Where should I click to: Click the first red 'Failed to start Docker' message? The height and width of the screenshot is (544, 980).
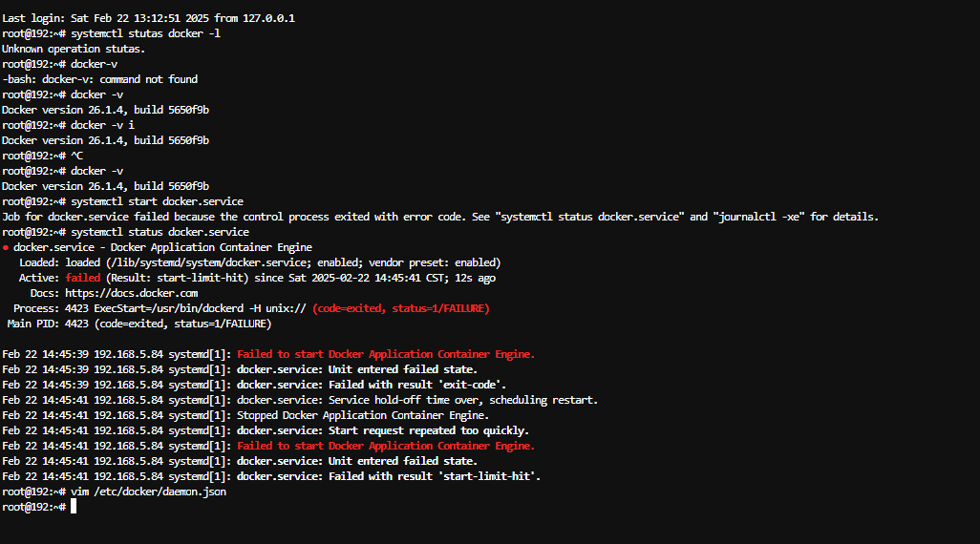pyautogui.click(x=386, y=354)
